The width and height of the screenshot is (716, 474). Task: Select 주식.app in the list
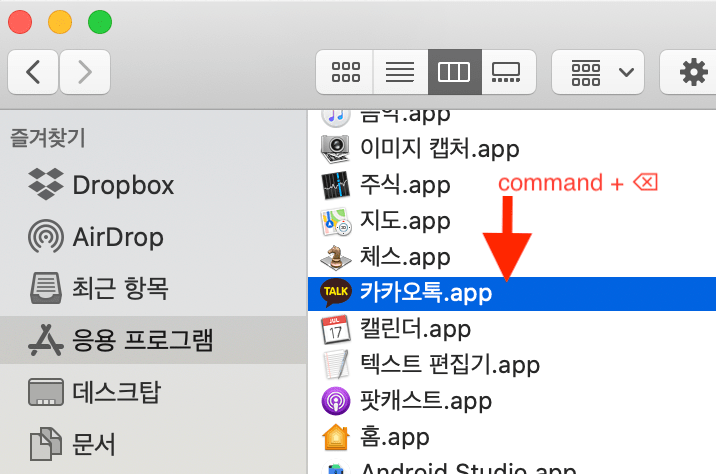click(405, 184)
